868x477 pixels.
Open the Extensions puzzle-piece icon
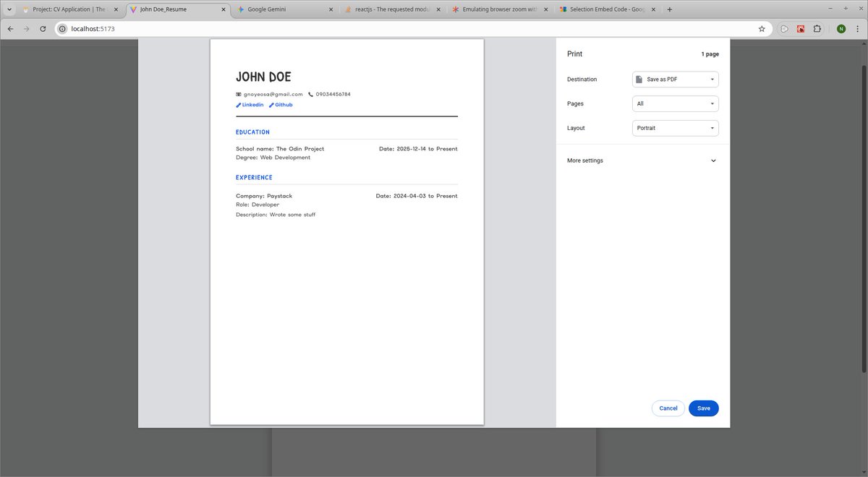click(x=817, y=29)
